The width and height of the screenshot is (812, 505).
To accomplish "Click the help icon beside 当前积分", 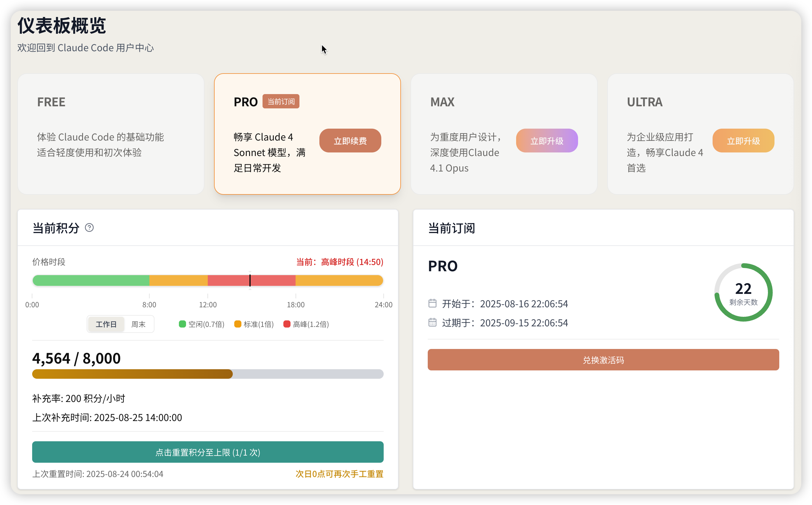I will [x=89, y=228].
